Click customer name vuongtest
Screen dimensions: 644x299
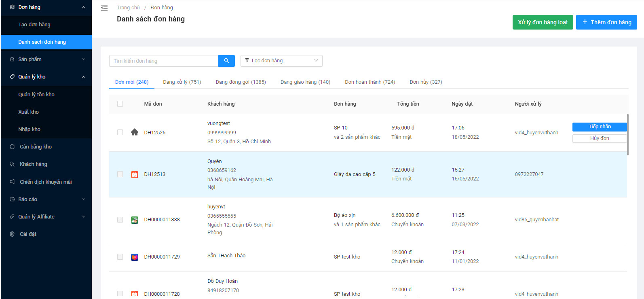coord(219,123)
